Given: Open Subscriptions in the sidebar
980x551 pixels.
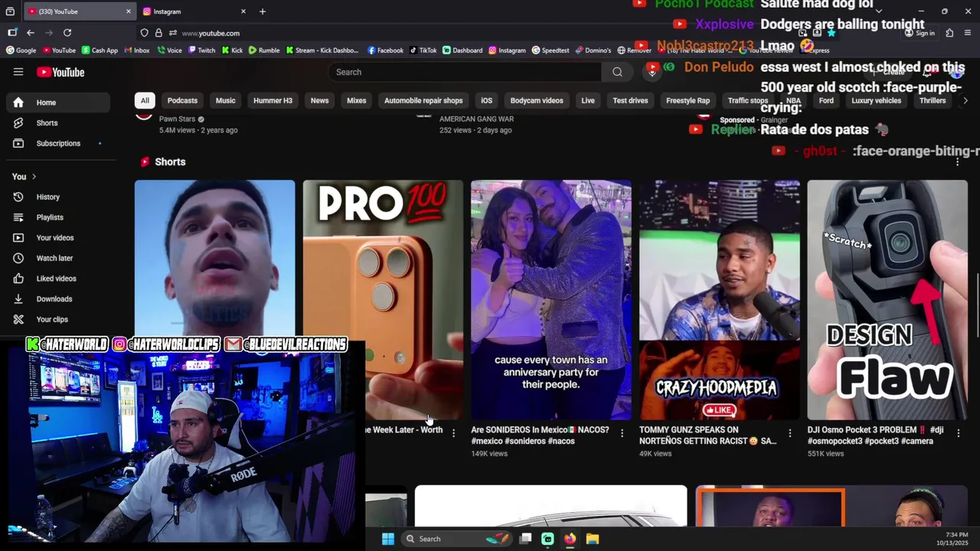Looking at the screenshot, I should click(58, 143).
